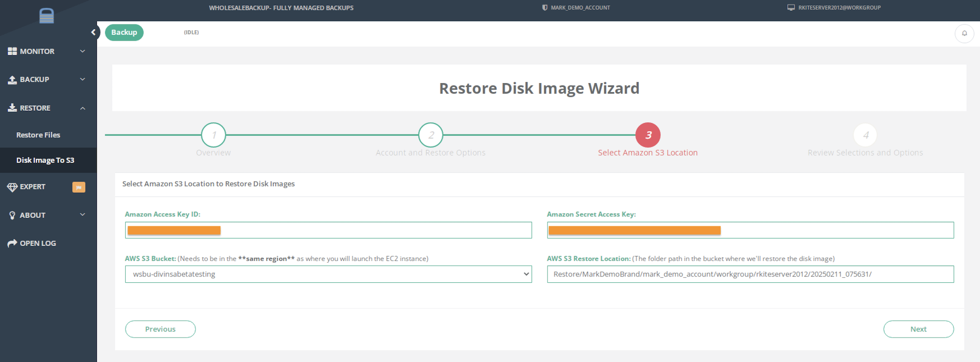Click the shield icon beside MARK_DEMO_ACCOUNT
980x362 pixels.
tap(545, 8)
